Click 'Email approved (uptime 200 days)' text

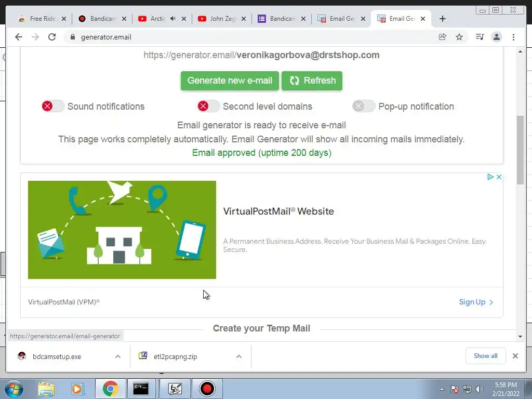coord(262,153)
